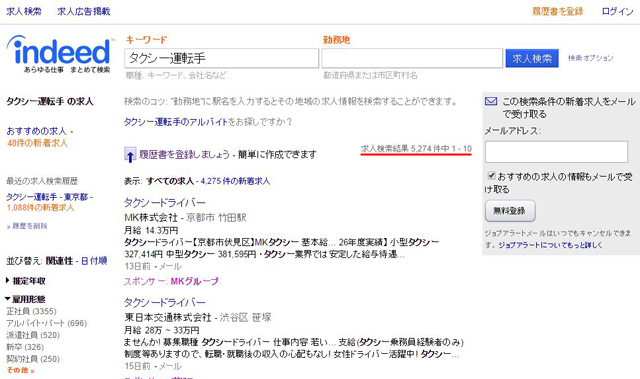
Task: Open the ログイン link
Action: pos(617,11)
